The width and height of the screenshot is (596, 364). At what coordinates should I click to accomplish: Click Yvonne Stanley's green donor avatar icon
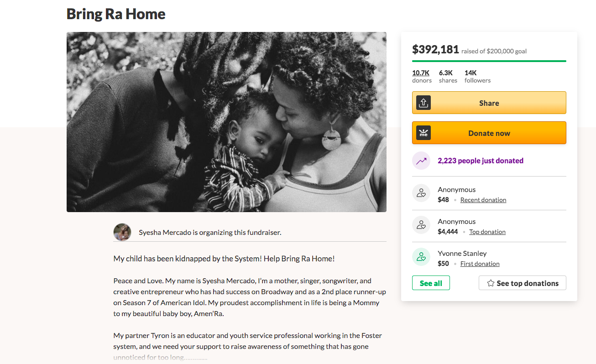[x=421, y=257]
